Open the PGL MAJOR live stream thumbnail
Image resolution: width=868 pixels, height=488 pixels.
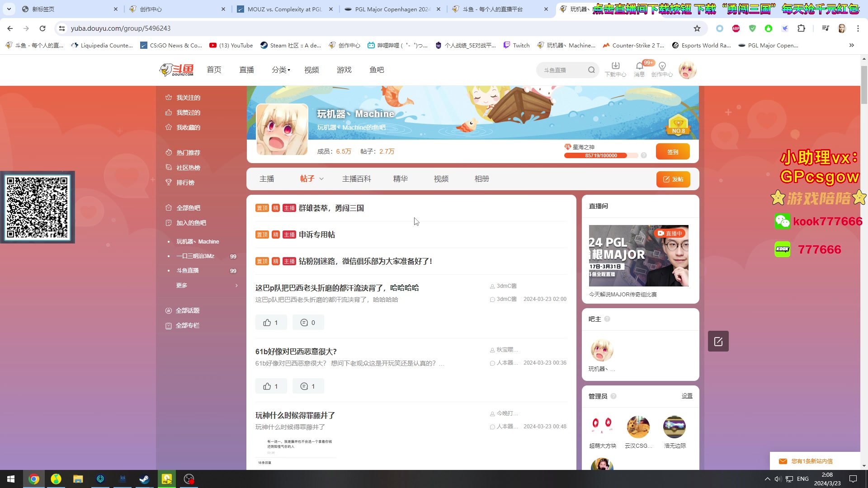(x=638, y=256)
